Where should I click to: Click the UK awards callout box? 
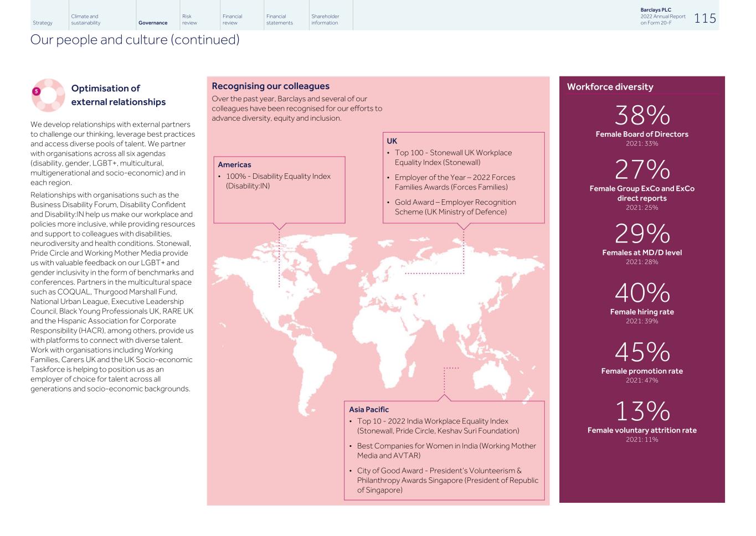point(463,177)
